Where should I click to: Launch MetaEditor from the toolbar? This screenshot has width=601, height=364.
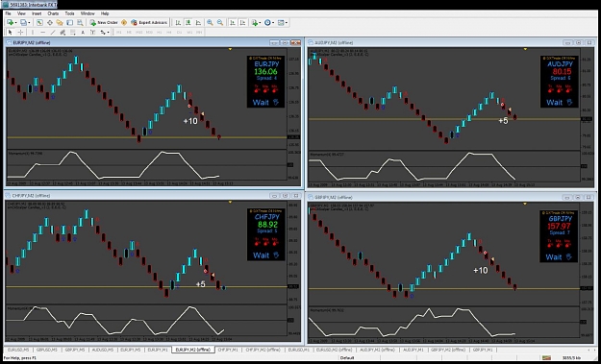[x=124, y=23]
